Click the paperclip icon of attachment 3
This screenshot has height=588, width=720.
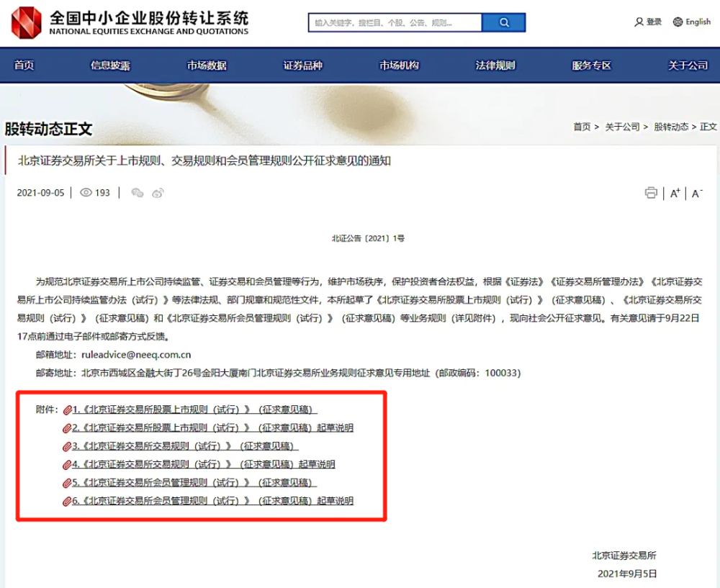pos(67,447)
